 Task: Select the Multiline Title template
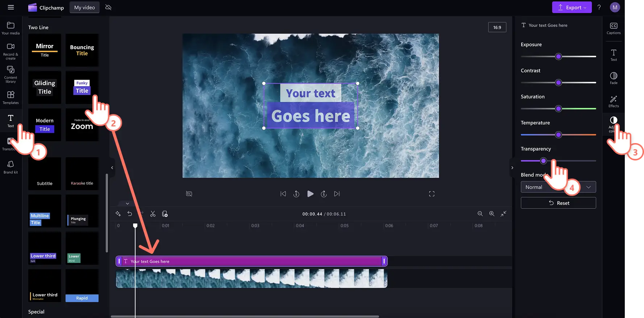point(45,211)
